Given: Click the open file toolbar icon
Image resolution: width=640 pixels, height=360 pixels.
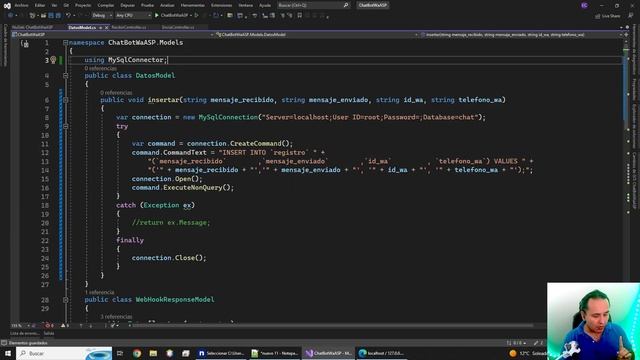Looking at the screenshot, I should click(43, 16).
